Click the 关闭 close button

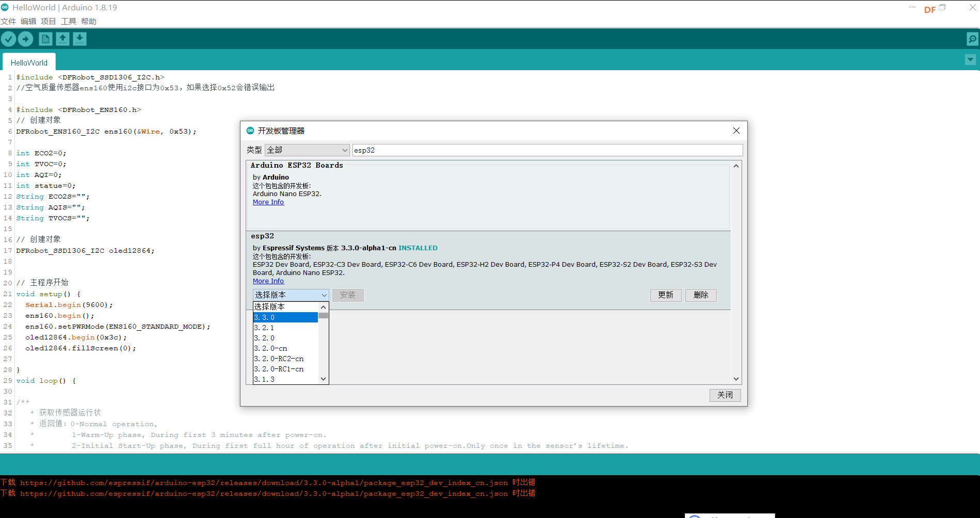[725, 395]
